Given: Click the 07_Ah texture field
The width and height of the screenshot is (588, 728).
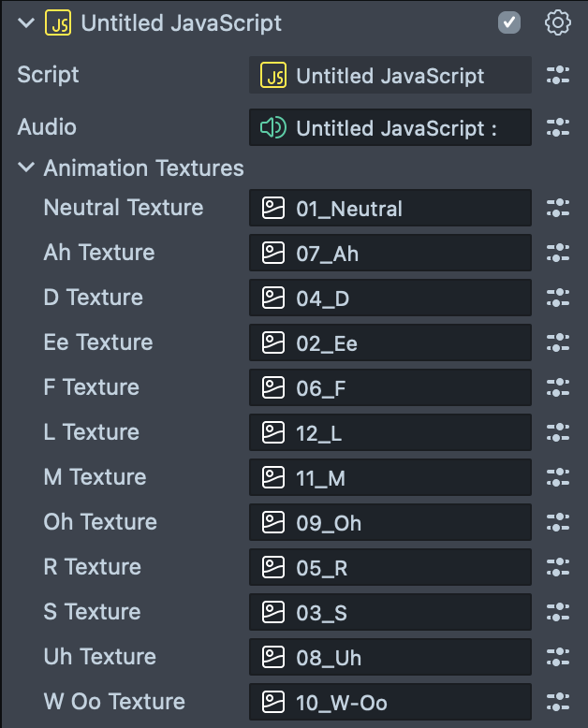Looking at the screenshot, I should 390,253.
